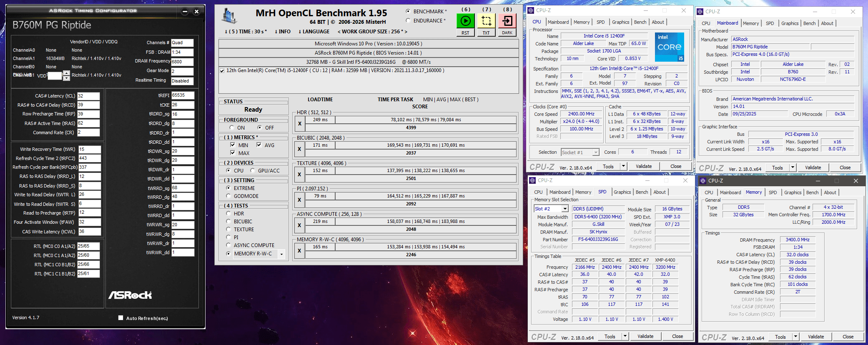Click the X icon beside TEXTURE test
Image resolution: width=868 pixels, height=345 pixels.
pyautogui.click(x=299, y=174)
